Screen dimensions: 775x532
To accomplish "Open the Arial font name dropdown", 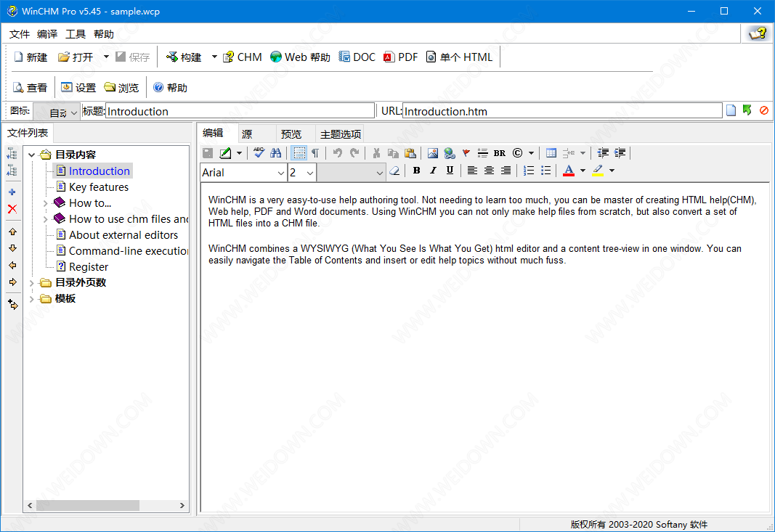I will point(281,173).
